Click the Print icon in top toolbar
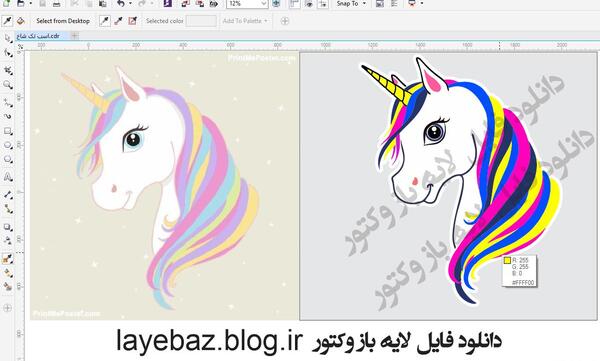 [56, 3]
